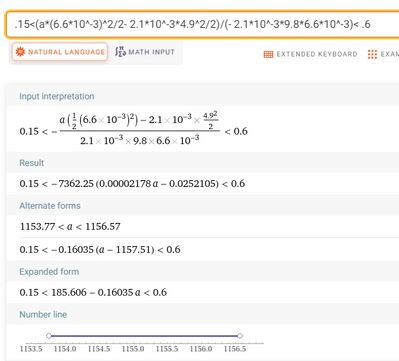Click the Alternate forms heading

tap(50, 206)
